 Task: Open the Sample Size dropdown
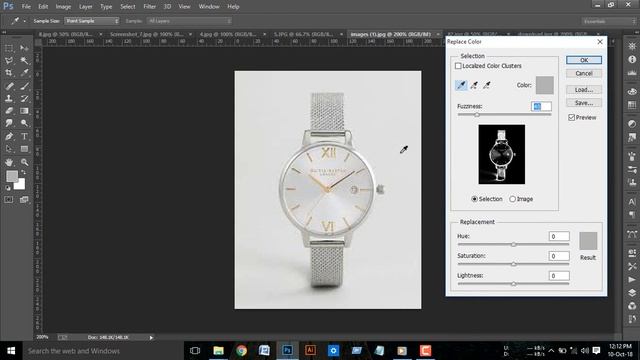point(92,21)
